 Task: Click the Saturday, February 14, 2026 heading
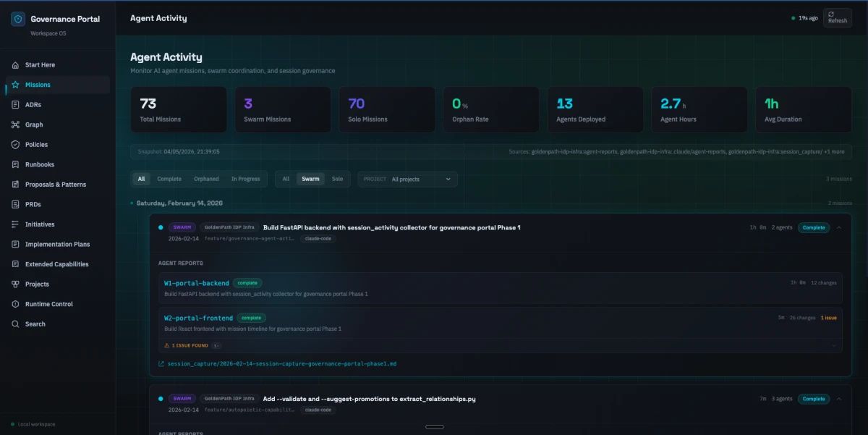pos(179,203)
